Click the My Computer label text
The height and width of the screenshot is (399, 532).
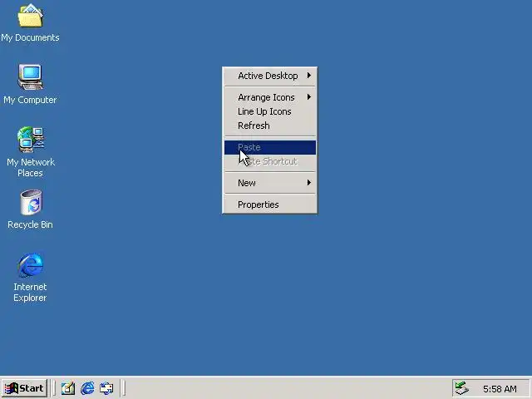point(30,100)
